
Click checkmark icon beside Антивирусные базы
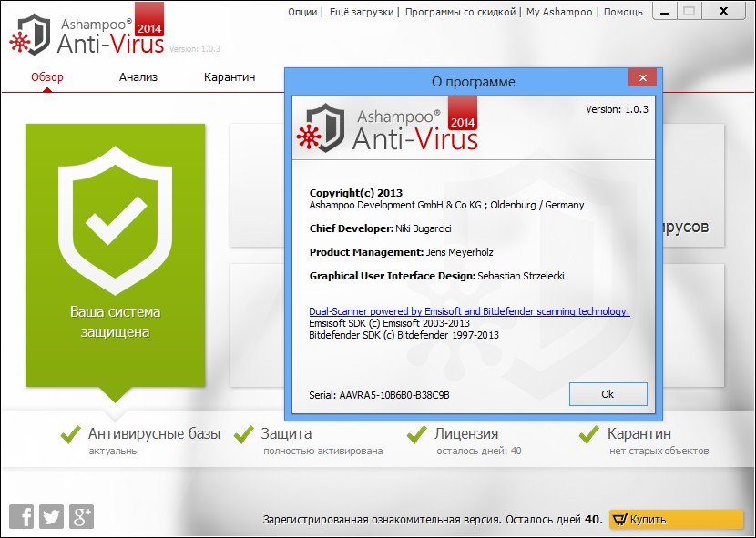point(70,434)
